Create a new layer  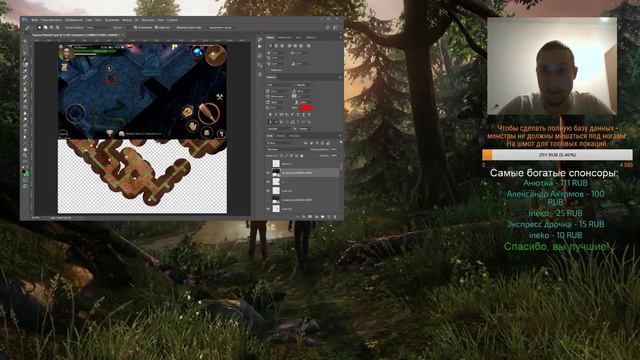pyautogui.click(x=329, y=217)
